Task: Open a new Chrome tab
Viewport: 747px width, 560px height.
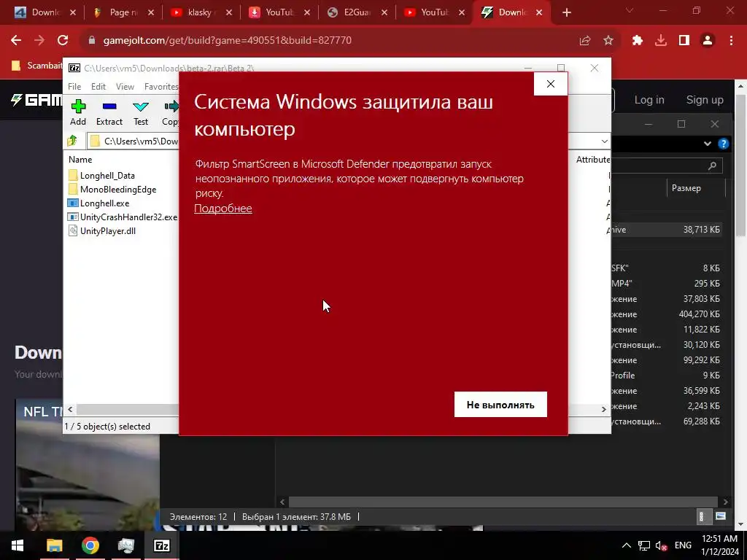Action: 566,12
